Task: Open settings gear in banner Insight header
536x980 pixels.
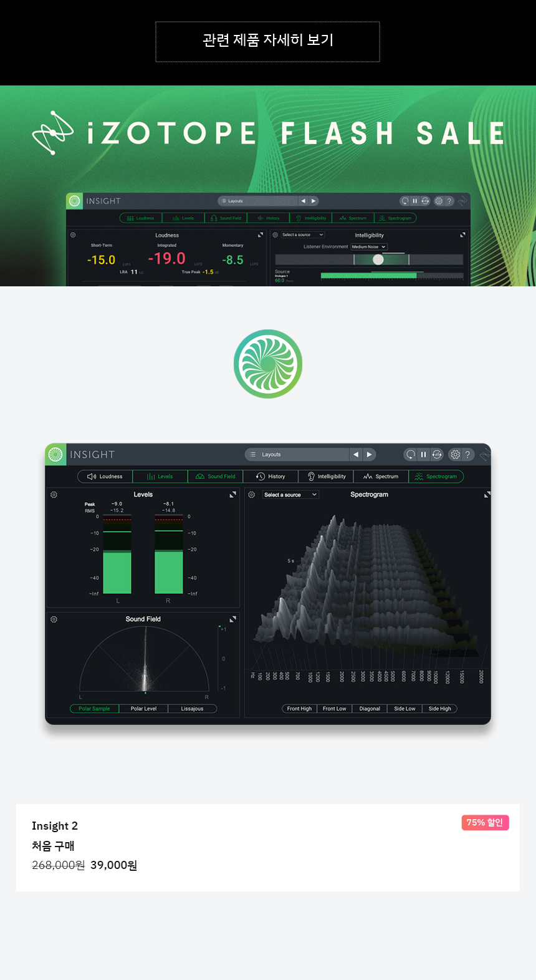Action: click(439, 201)
